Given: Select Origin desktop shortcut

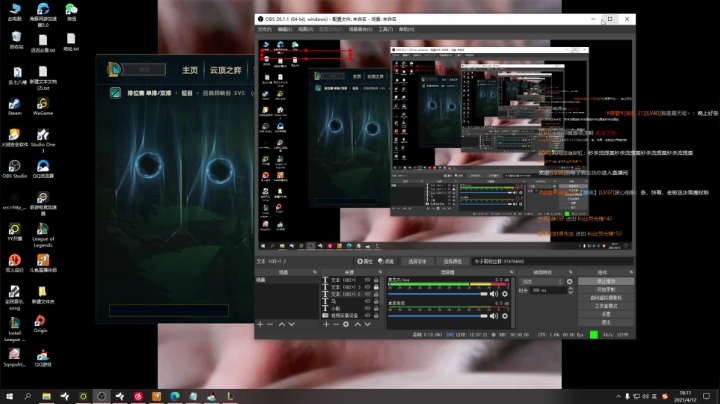Looking at the screenshot, I should pos(40,324).
